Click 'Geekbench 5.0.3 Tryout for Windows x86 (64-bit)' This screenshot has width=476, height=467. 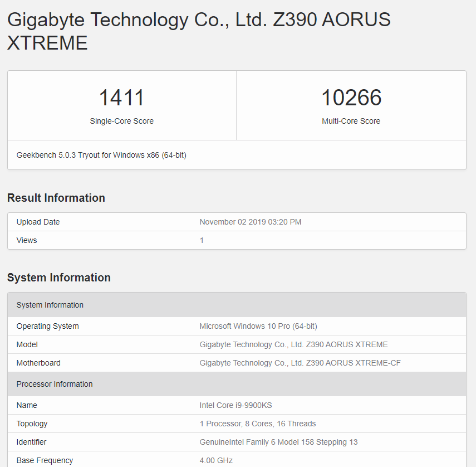tap(101, 155)
